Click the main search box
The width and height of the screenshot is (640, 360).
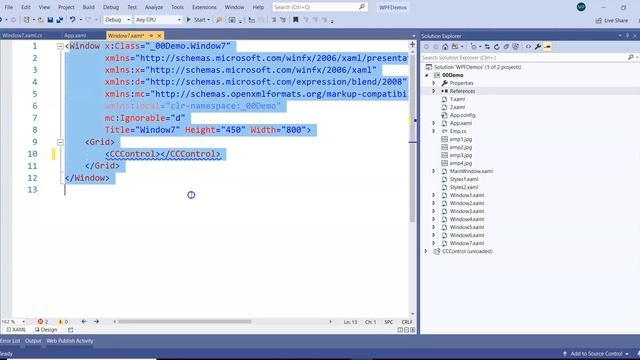coord(320,7)
